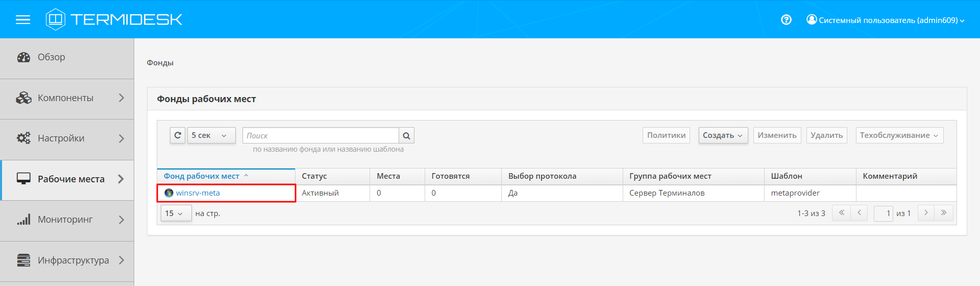Screen dimensions: 980x286
Task: Click the page number input field
Action: pos(884,213)
